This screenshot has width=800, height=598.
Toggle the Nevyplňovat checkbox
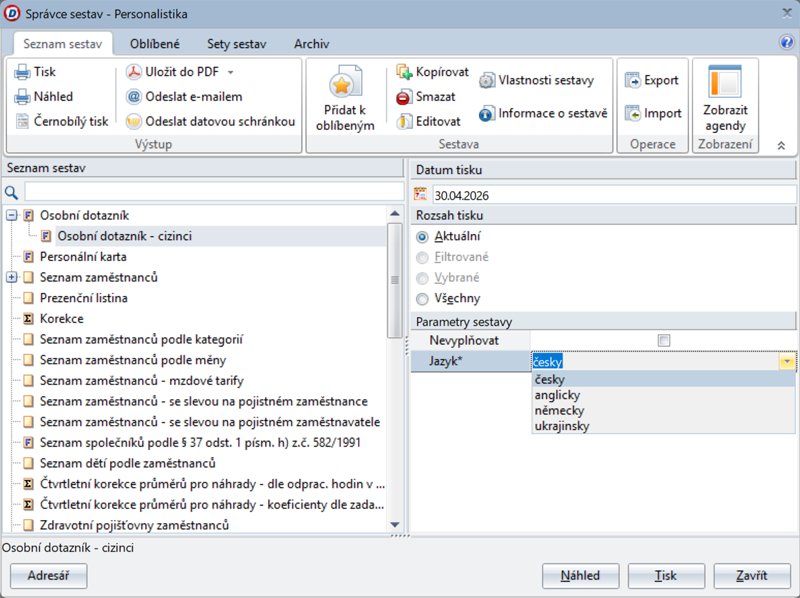click(x=663, y=341)
